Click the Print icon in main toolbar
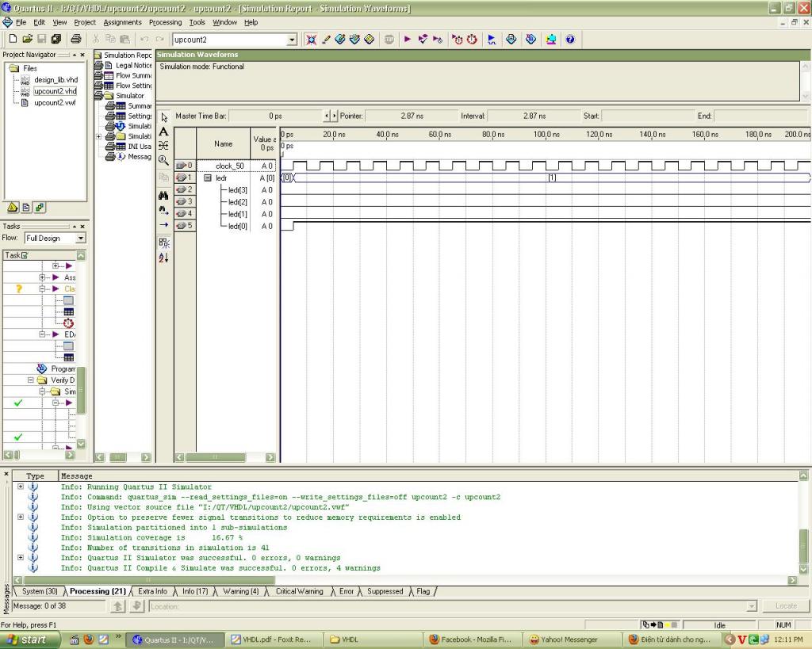Screen dimensions: 812x649 76,39
